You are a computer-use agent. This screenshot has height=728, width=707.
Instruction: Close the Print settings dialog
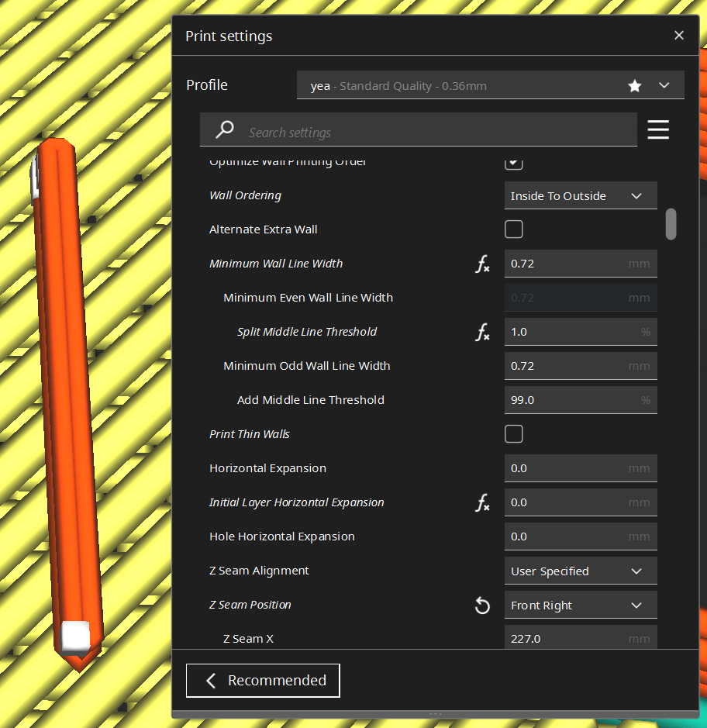pyautogui.click(x=679, y=35)
